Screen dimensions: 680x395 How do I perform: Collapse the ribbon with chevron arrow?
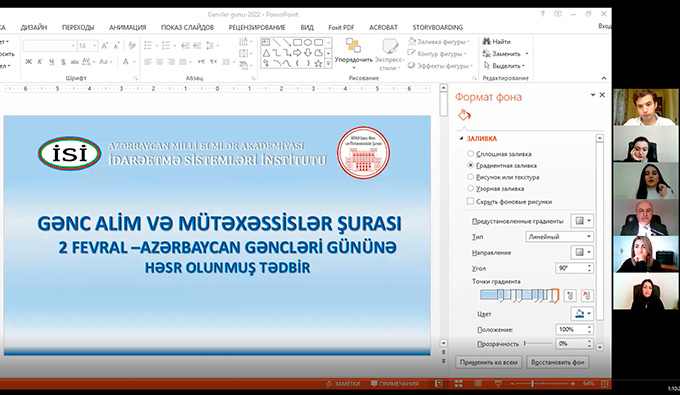click(604, 78)
